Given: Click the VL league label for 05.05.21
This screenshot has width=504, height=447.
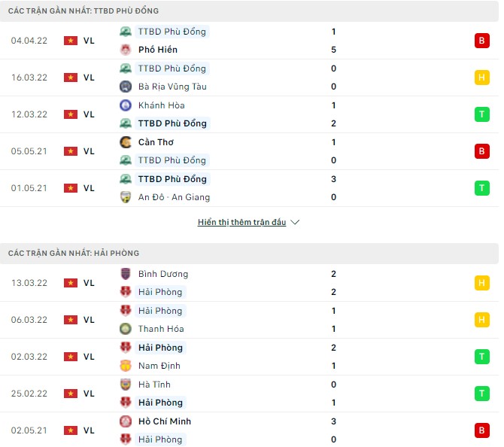Looking at the screenshot, I should 89,151.
